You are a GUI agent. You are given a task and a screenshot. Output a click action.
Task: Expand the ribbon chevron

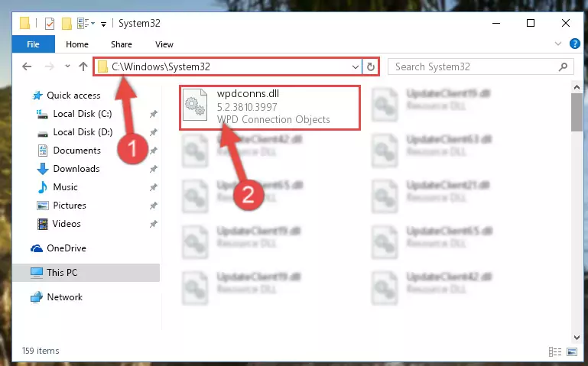coord(558,44)
